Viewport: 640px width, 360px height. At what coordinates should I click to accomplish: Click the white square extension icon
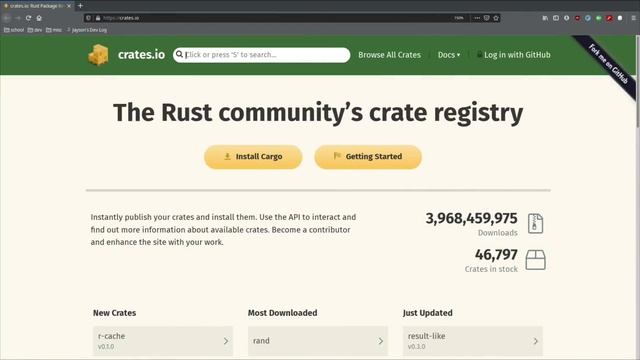(x=620, y=18)
